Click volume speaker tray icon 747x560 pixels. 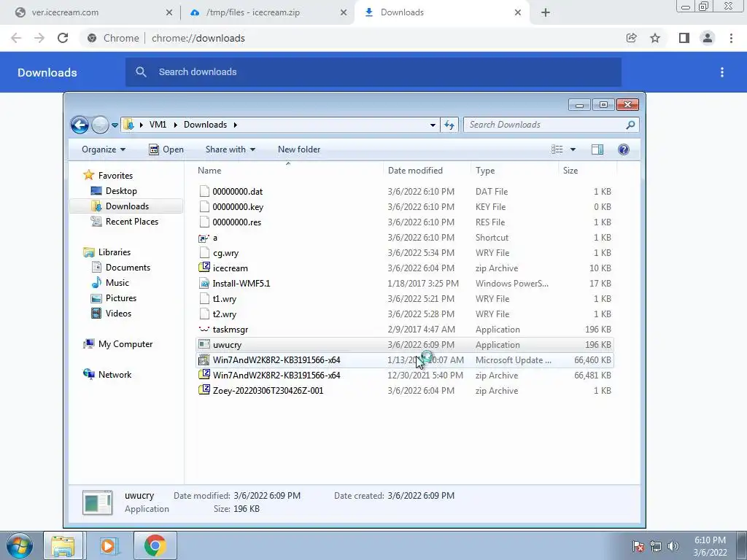(673, 546)
